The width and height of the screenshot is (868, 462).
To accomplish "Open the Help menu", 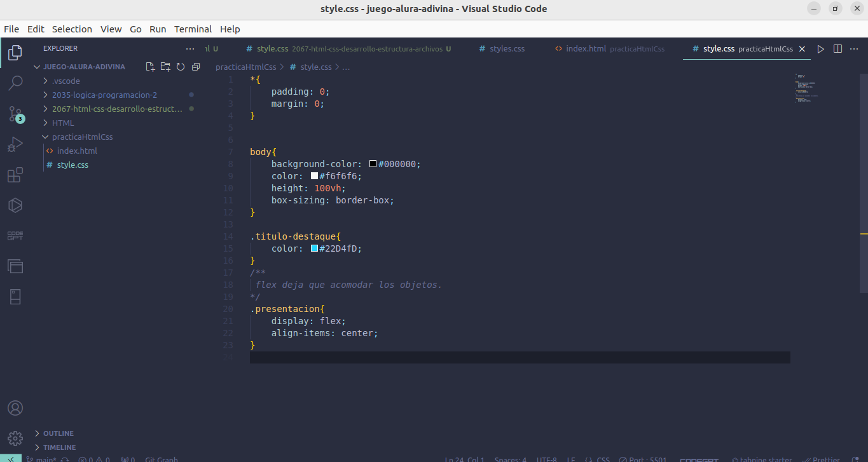I will point(230,29).
